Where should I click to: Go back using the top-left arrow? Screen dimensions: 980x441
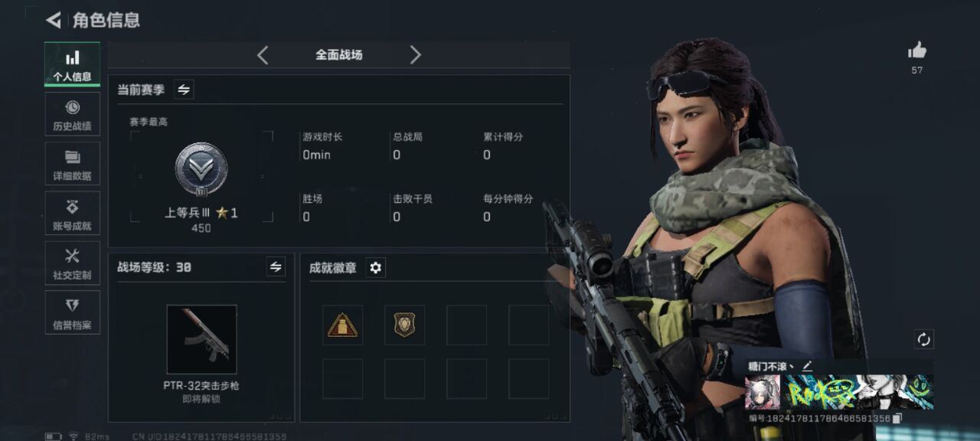coord(53,20)
